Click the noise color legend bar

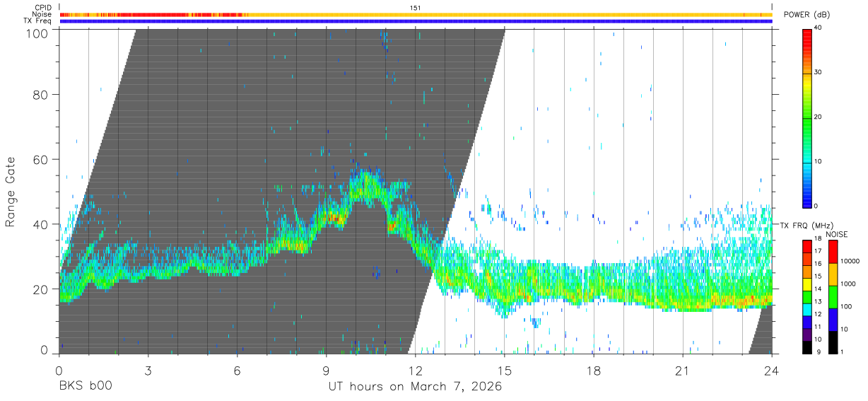(x=833, y=296)
